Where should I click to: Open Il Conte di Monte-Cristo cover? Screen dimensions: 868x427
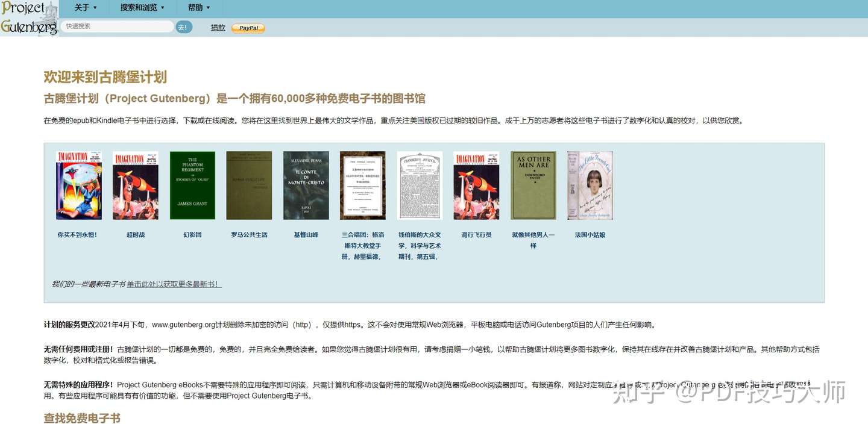(x=306, y=185)
